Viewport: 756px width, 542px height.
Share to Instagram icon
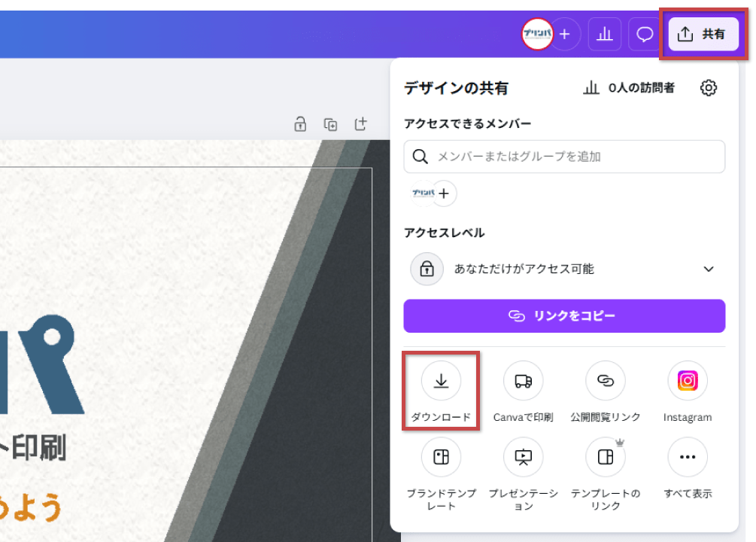(x=687, y=382)
